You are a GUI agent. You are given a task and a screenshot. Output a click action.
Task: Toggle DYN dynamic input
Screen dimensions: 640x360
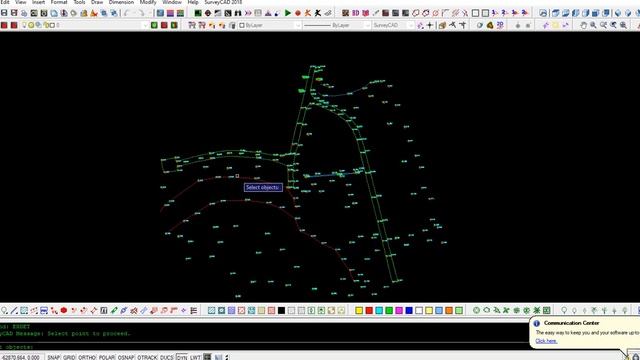[x=182, y=357]
